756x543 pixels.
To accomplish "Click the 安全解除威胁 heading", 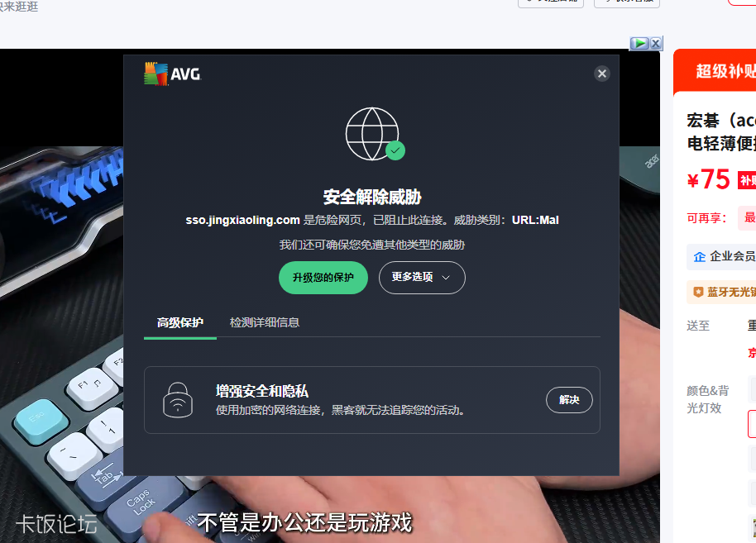I will (372, 197).
